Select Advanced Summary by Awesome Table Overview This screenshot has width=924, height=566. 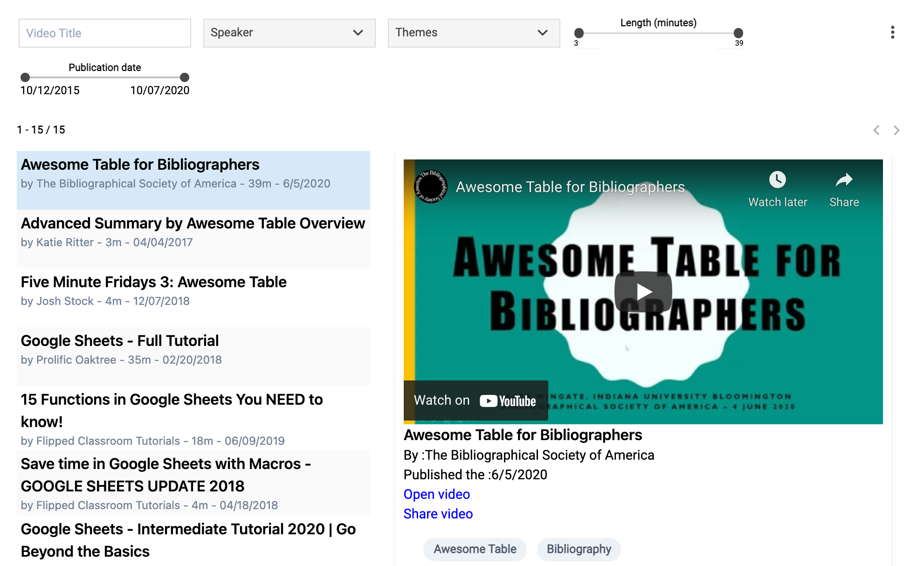193,239
